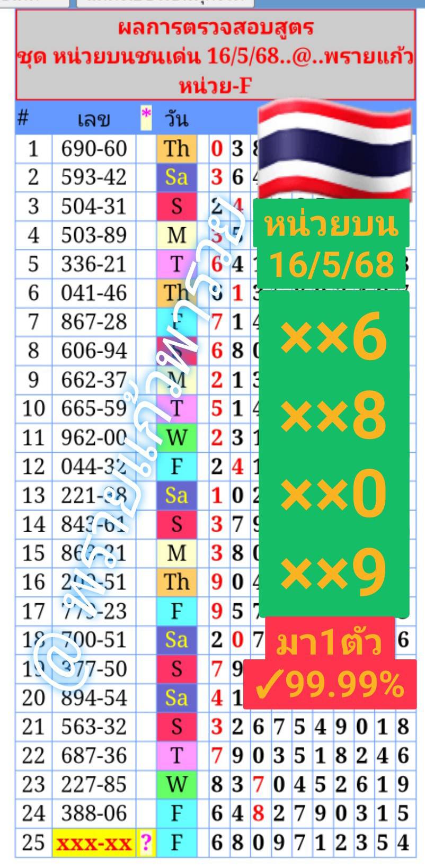Viewport: 425px width, 868px height.
Task: Click the S day badge in row 21
Action: pyautogui.click(x=176, y=727)
